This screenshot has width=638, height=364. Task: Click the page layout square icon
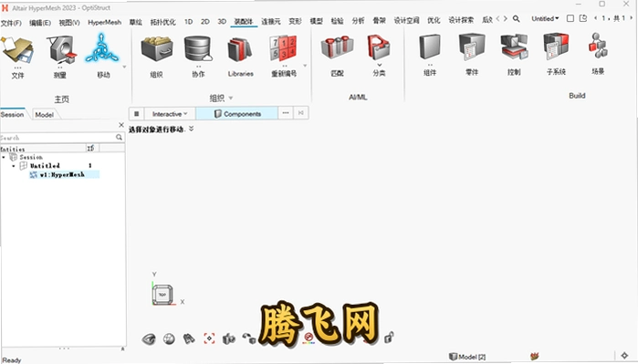[x=570, y=19]
